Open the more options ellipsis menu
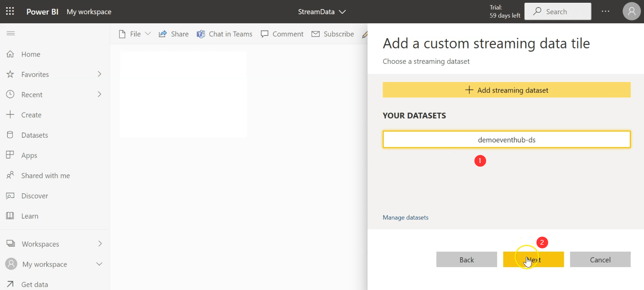Viewport: 644px width, 290px height. click(x=605, y=11)
